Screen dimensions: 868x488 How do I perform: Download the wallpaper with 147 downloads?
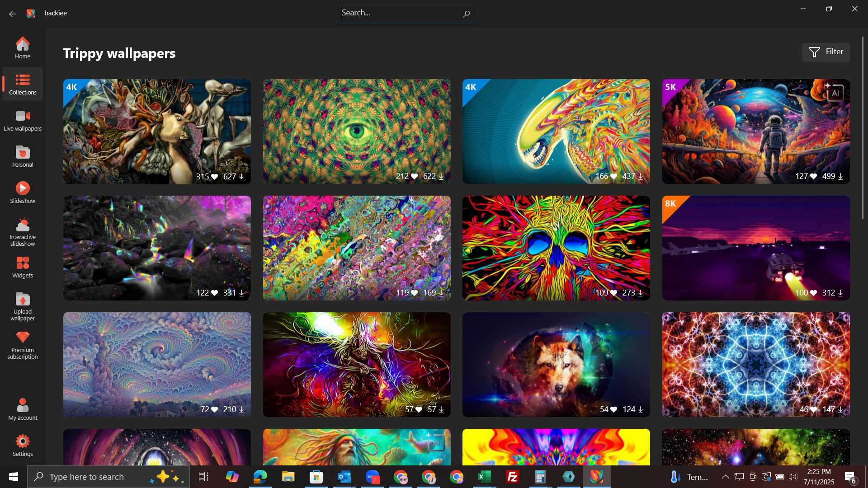click(840, 409)
